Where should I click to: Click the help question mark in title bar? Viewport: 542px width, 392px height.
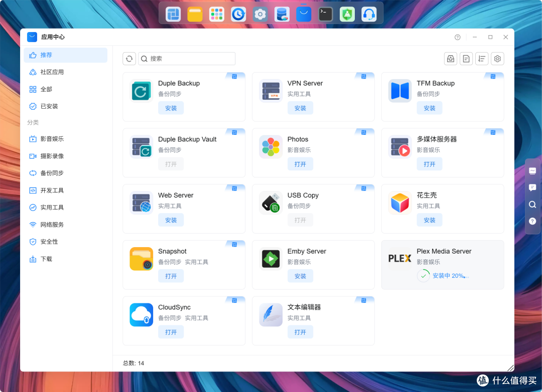point(457,37)
